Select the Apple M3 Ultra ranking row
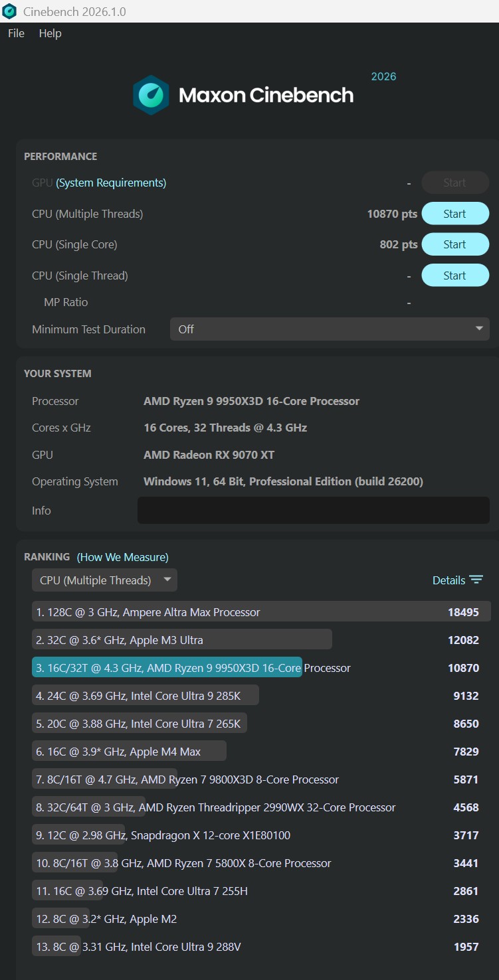The height and width of the screenshot is (980, 499). (261, 640)
